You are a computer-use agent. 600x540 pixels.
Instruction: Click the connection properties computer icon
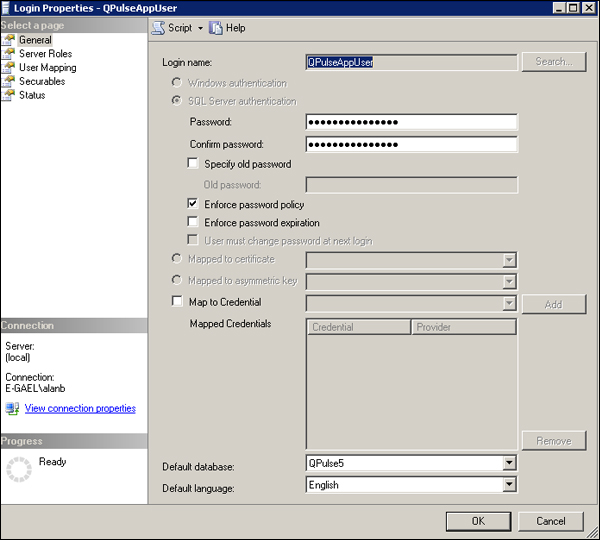tap(12, 408)
